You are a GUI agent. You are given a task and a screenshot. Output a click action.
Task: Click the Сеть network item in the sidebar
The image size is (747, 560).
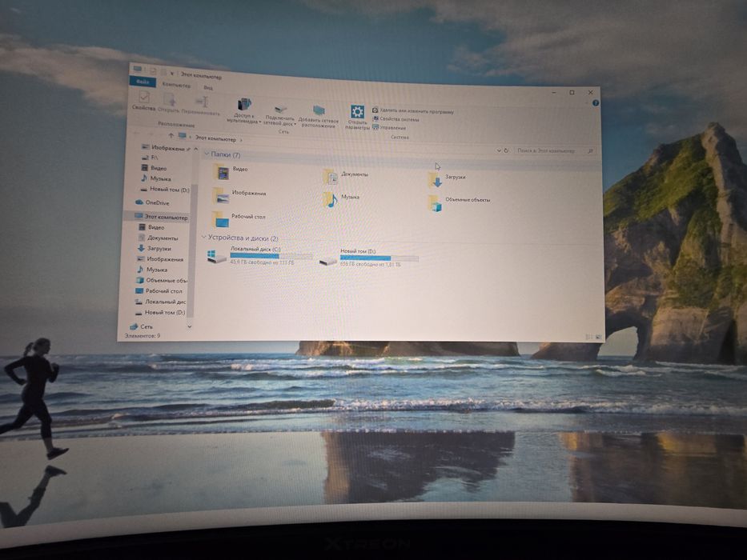pos(141,326)
